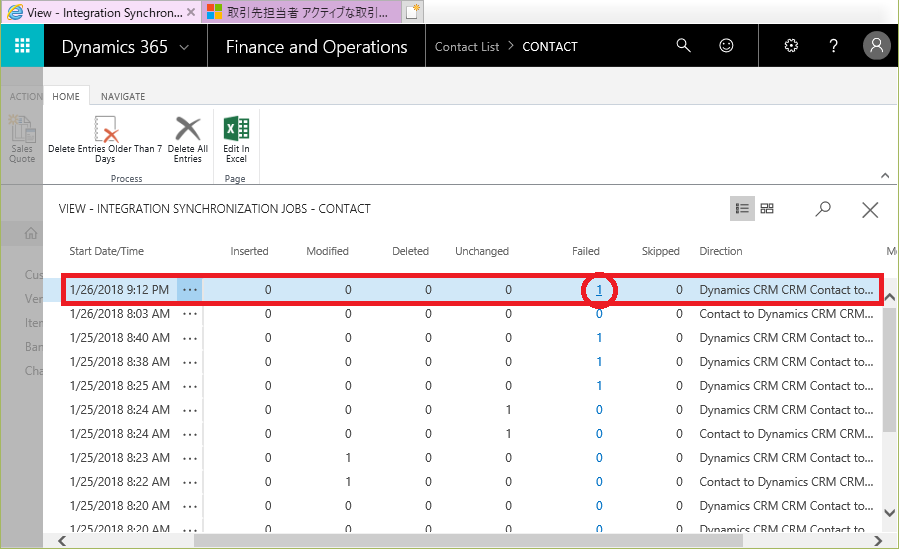Open row menu for 1/26/2018 9:12 PM

[x=190, y=290]
